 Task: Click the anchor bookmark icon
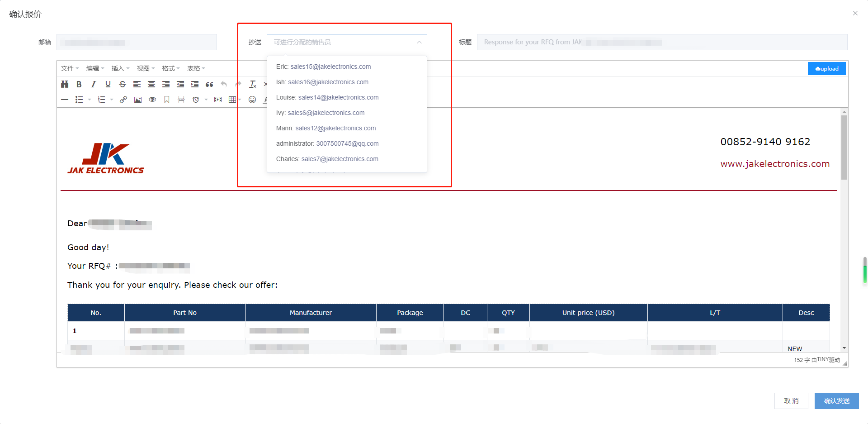167,100
